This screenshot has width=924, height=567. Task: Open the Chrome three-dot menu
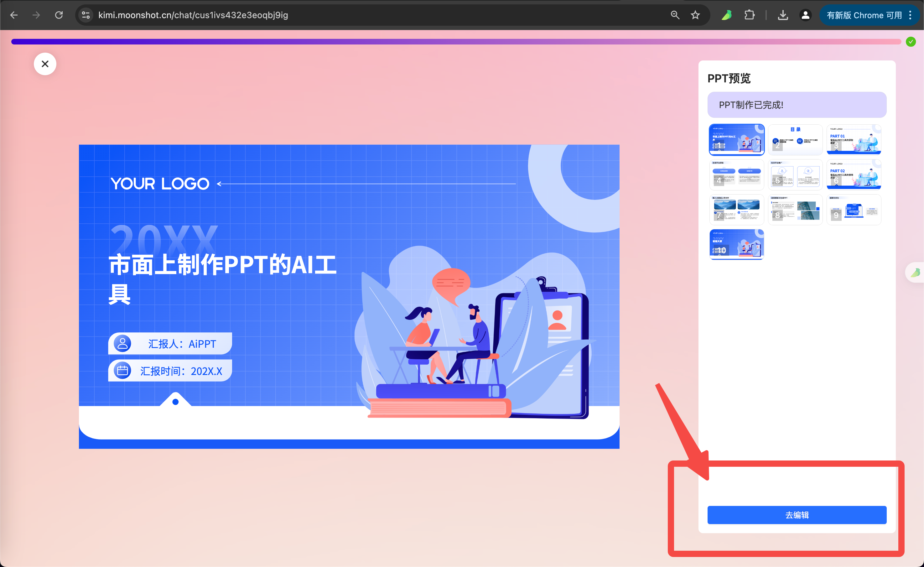(x=910, y=15)
